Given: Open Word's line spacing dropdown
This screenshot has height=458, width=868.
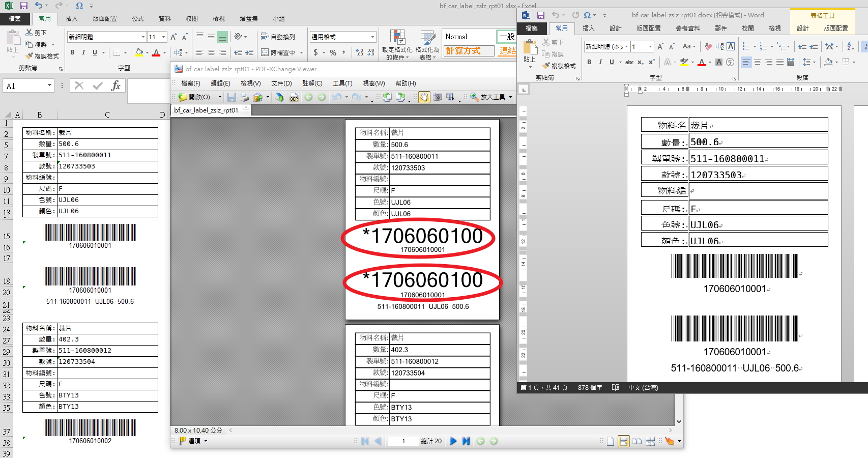Looking at the screenshot, I should click(809, 62).
